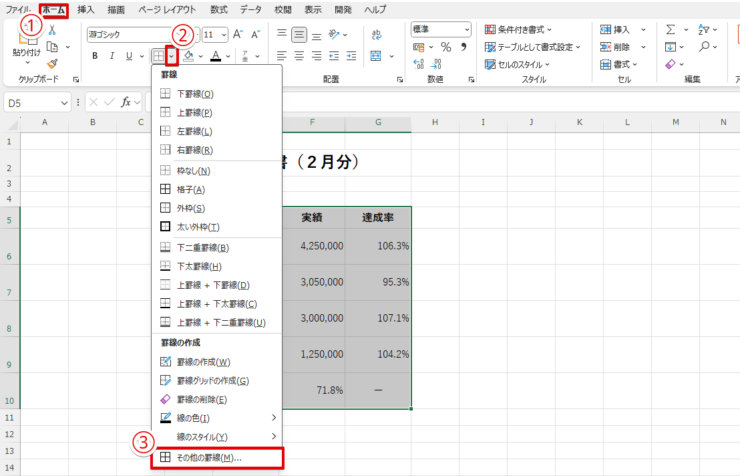Choose 格子 (all borders) from the border menu
Screen dimensions: 740x476
click(190, 189)
